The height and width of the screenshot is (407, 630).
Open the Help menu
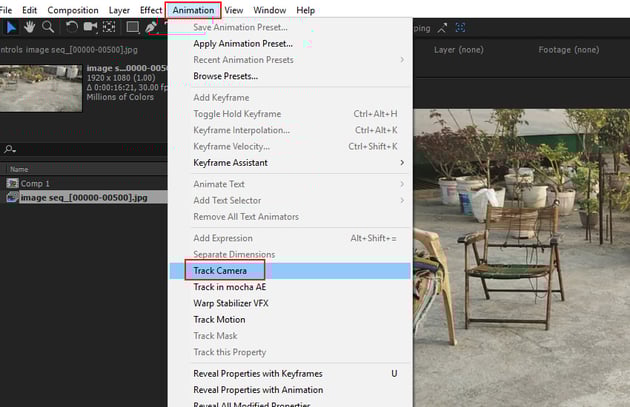click(305, 10)
